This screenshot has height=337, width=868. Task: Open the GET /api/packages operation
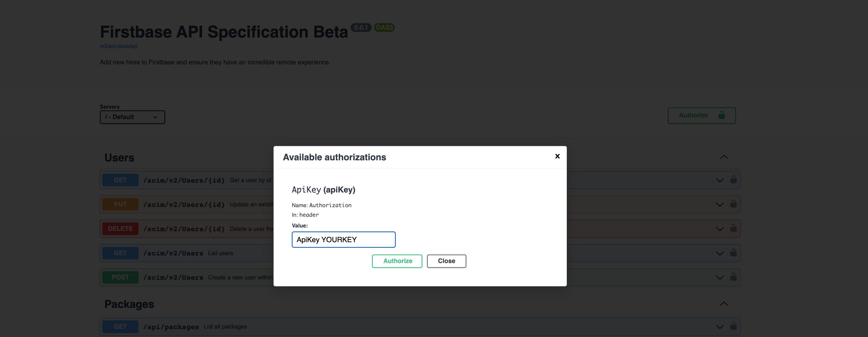171,327
